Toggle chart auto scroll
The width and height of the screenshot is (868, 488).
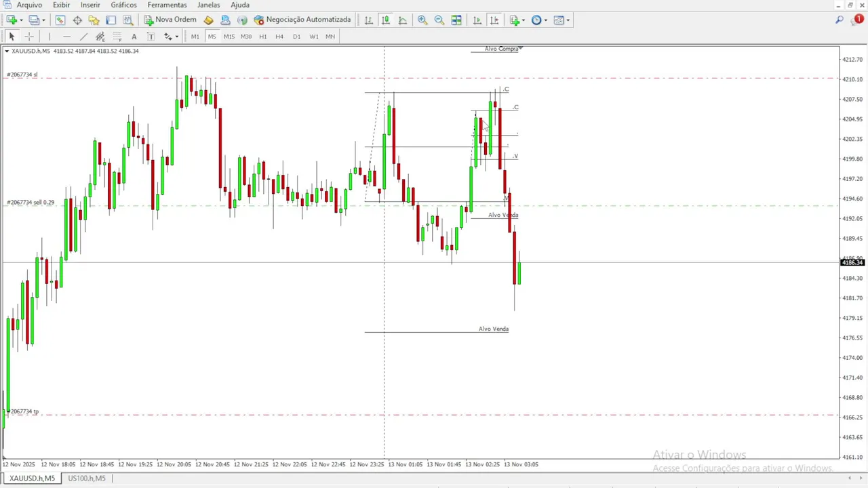click(477, 20)
